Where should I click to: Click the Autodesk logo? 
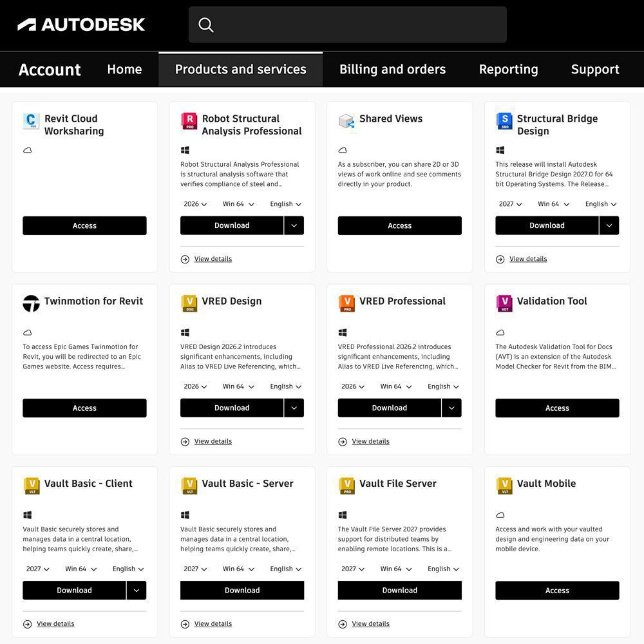81,24
